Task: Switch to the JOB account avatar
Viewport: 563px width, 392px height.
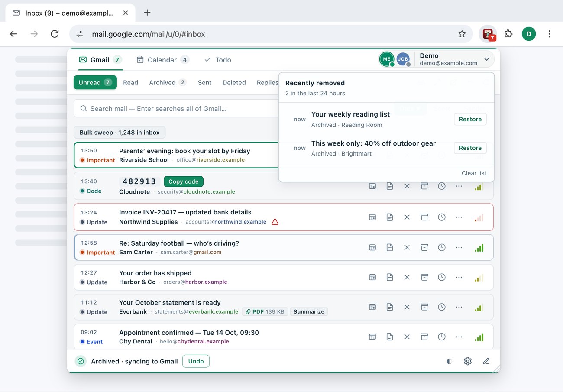Action: [403, 59]
